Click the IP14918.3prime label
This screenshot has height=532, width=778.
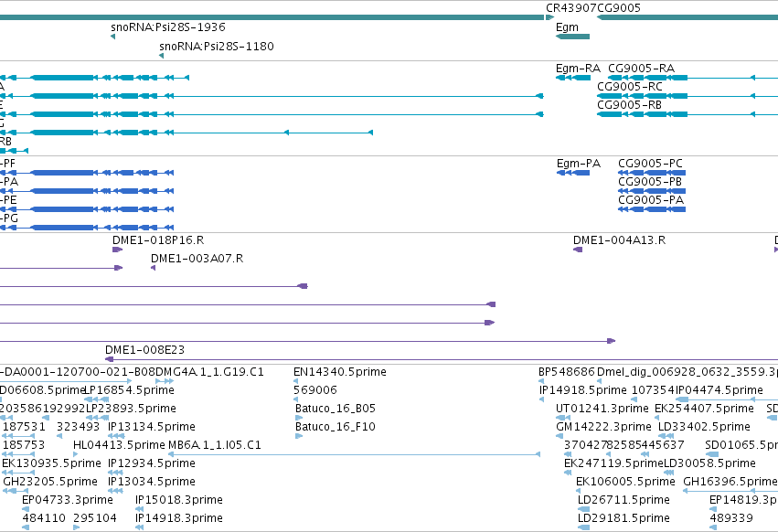(179, 518)
